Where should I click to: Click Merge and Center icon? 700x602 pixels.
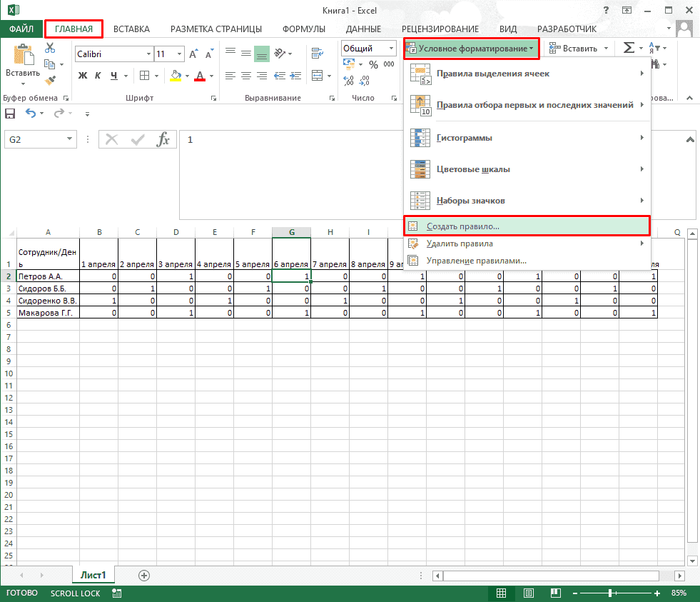[x=318, y=76]
